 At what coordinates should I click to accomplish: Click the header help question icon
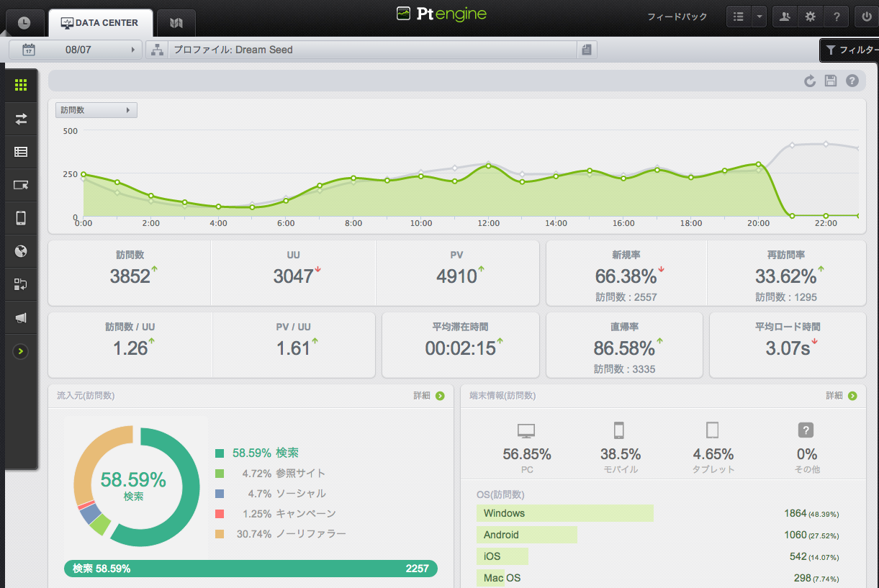click(x=836, y=17)
